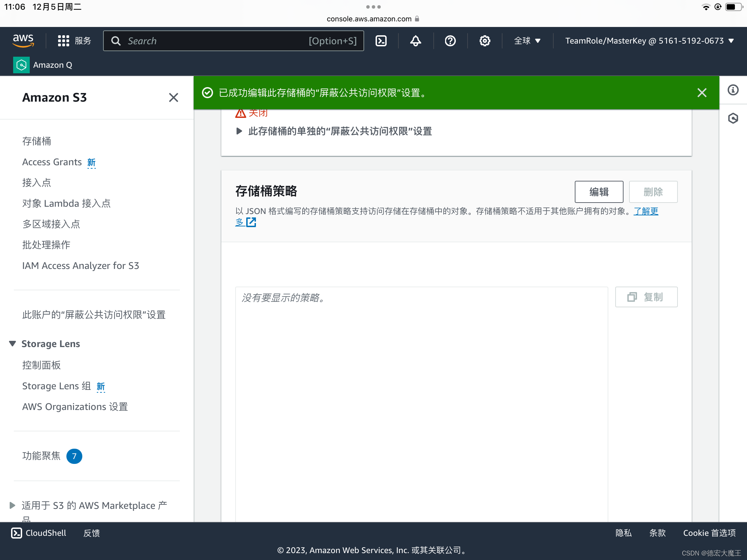
Task: Open Cookie 首选项 in footer
Action: pos(710,533)
